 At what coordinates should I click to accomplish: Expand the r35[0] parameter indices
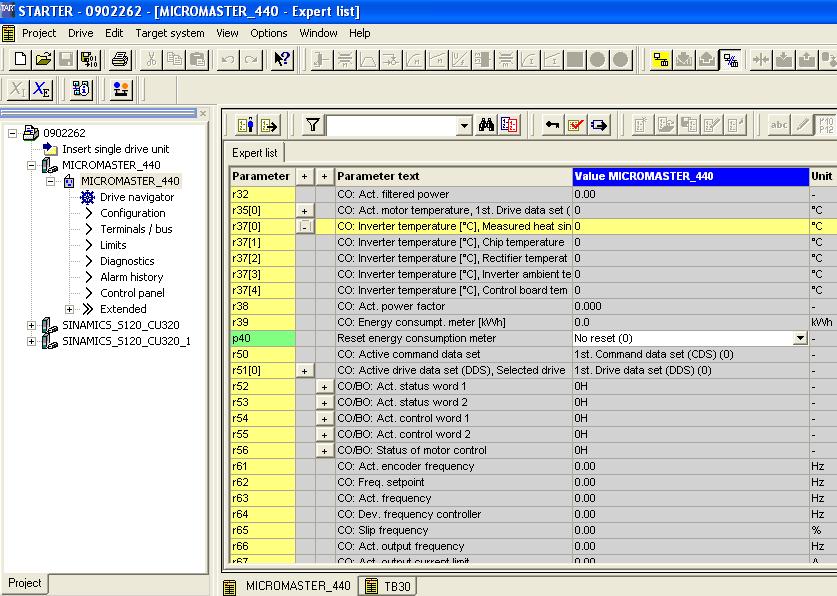click(304, 210)
